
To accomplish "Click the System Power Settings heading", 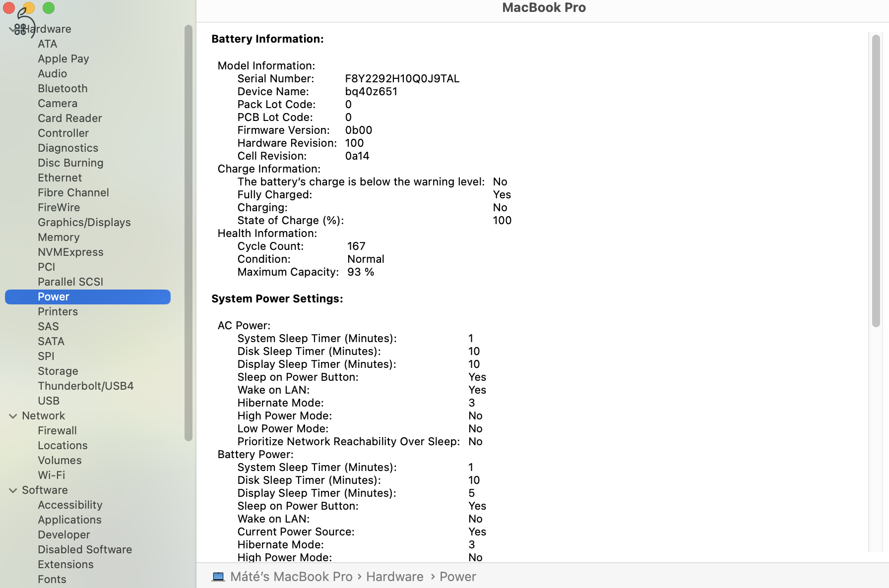I will click(277, 299).
